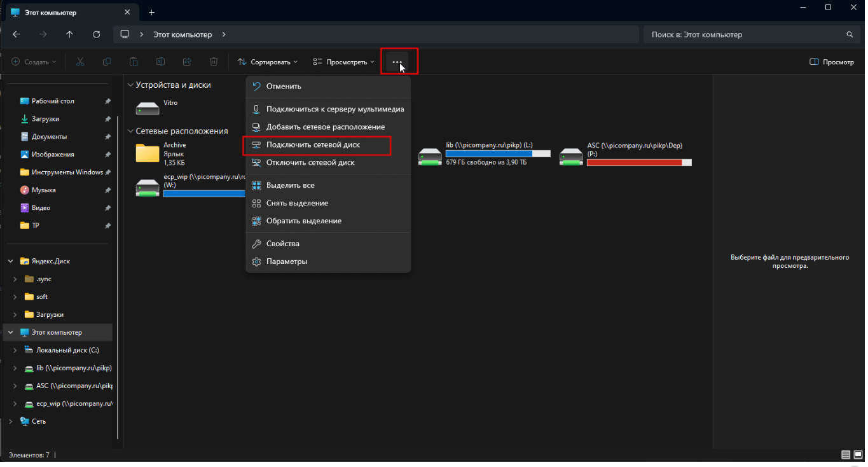Click the Share toolbar icon
This screenshot has height=467, width=868.
coord(187,62)
